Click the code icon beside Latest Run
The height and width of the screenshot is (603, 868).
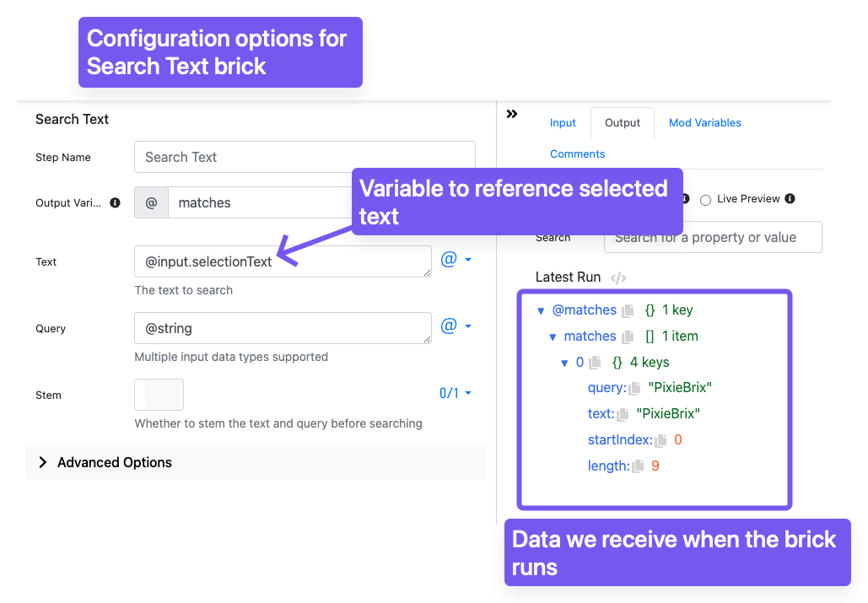(x=618, y=277)
